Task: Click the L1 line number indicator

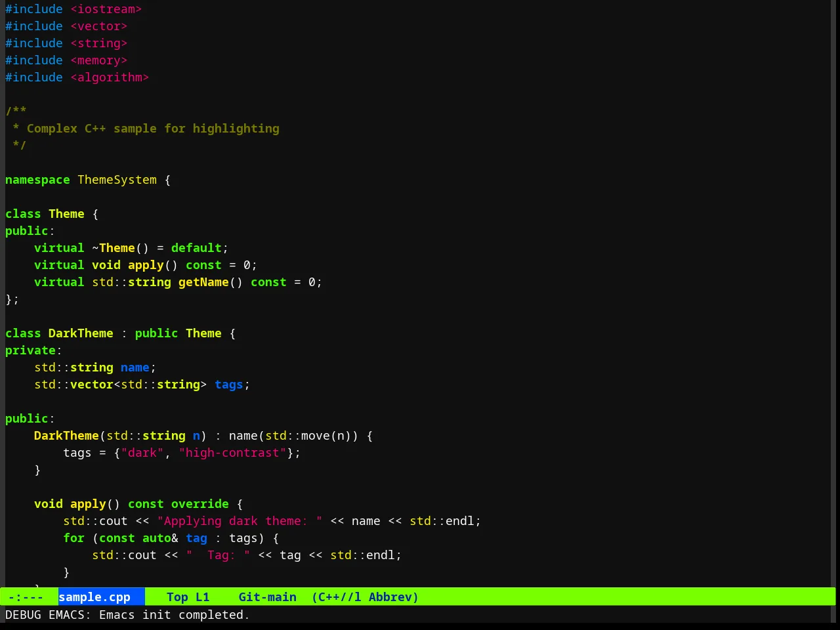Action: pos(202,597)
